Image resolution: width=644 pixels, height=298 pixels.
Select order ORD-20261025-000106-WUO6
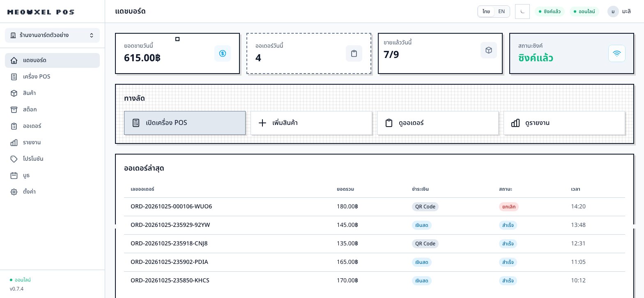(x=375, y=207)
